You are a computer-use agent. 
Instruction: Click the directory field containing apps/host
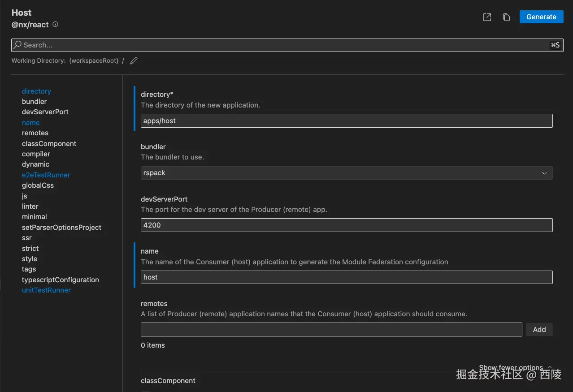click(x=346, y=121)
